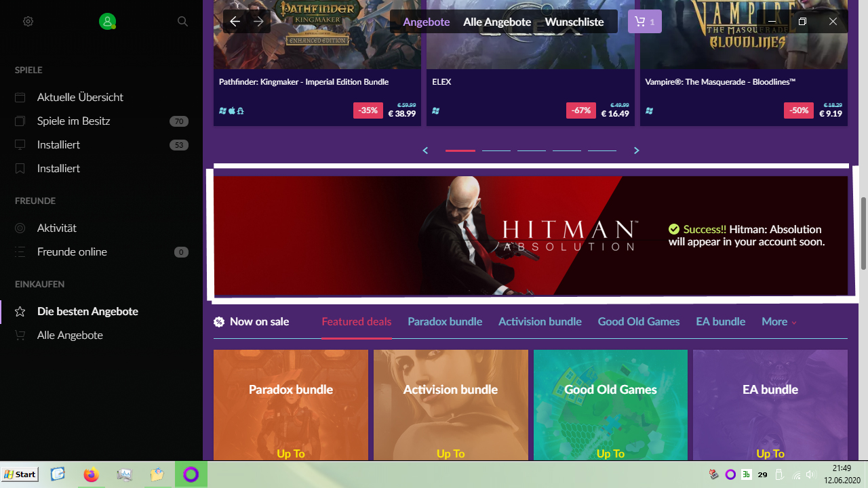Viewport: 868px width, 488px height.
Task: Click the € 16.49 price on ELEX
Action: click(615, 114)
